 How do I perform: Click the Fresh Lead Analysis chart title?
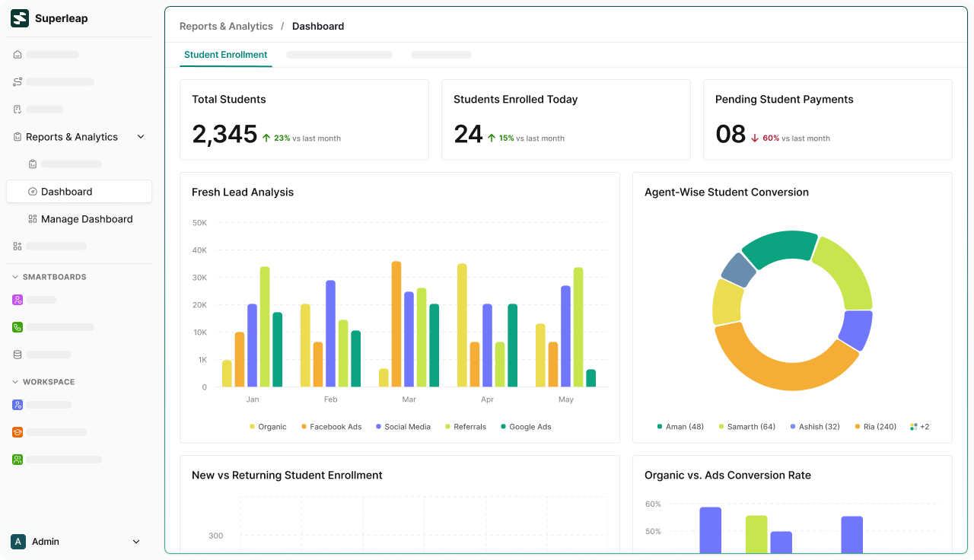point(243,192)
